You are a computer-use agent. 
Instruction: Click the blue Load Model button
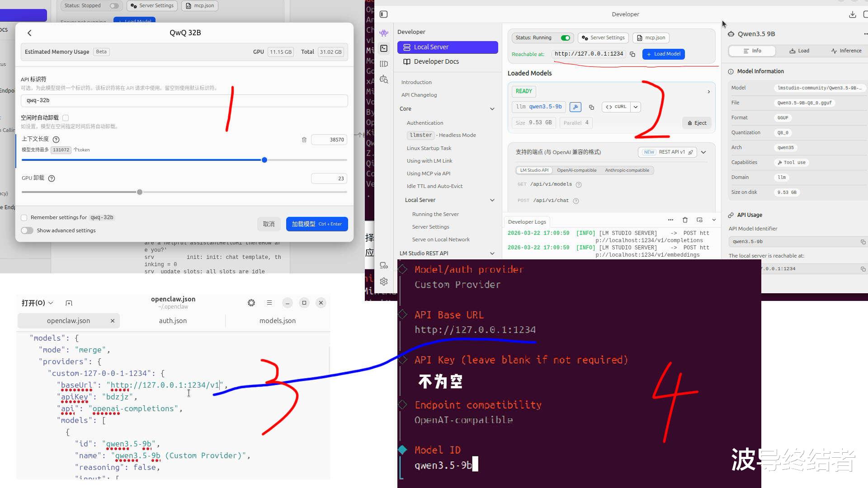click(663, 54)
